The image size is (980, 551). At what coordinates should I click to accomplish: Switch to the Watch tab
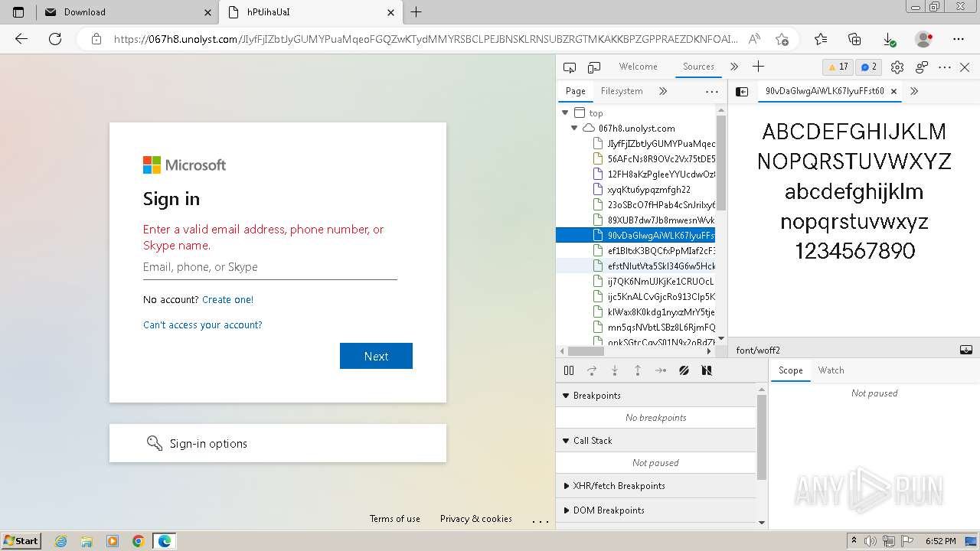coord(831,370)
